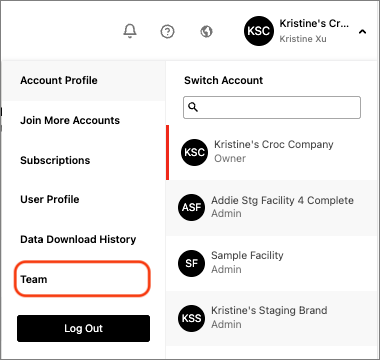Click the magnifier icon in search box
Image resolution: width=380 pixels, height=360 pixels.
point(193,107)
